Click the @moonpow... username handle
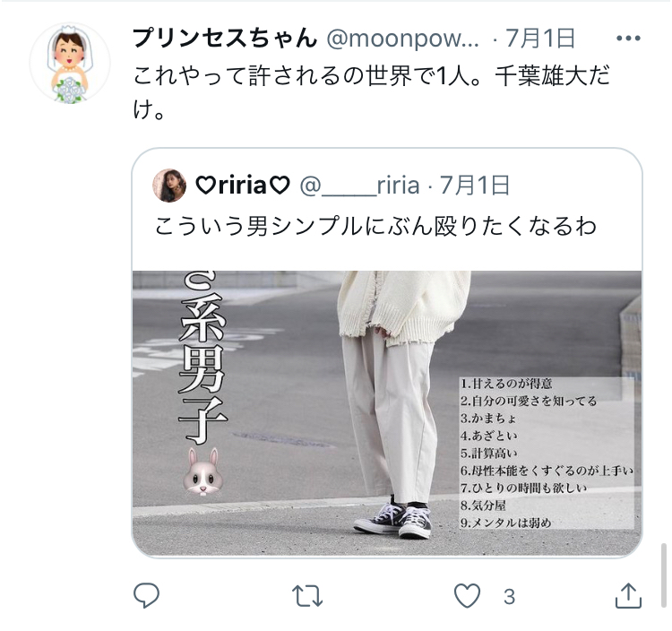This screenshot has height=631, width=672. point(403,39)
